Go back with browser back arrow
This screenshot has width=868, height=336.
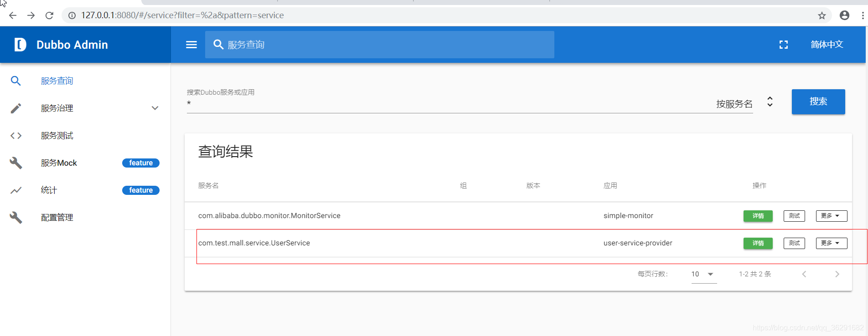13,15
